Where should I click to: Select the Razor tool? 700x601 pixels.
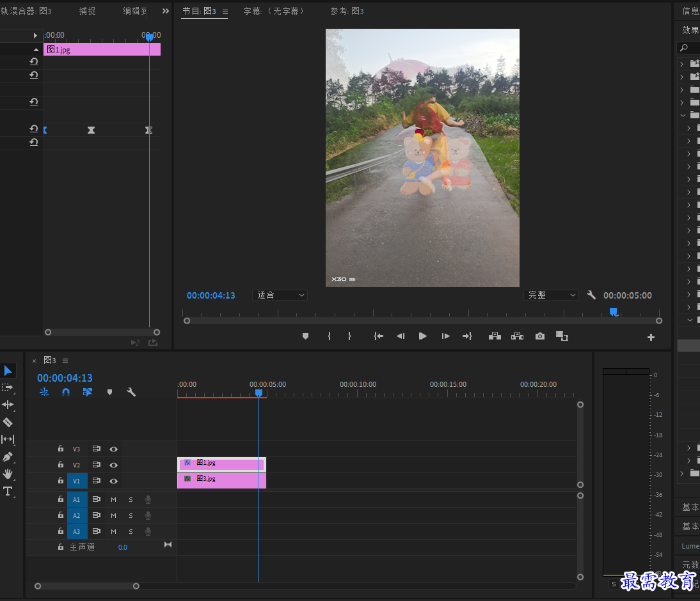pyautogui.click(x=8, y=422)
